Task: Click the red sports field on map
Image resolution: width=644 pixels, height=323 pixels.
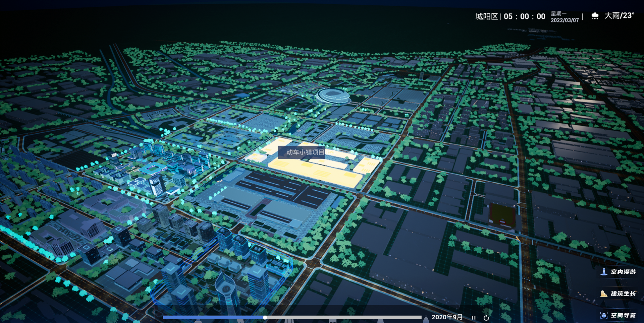Action: point(502,214)
